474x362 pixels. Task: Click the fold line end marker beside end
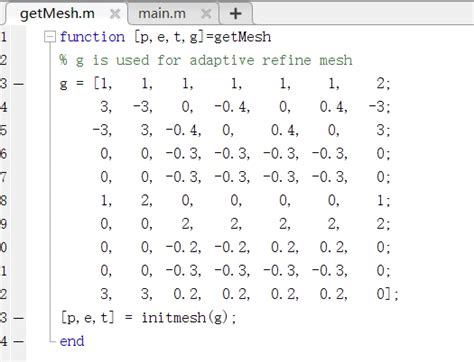click(52, 341)
